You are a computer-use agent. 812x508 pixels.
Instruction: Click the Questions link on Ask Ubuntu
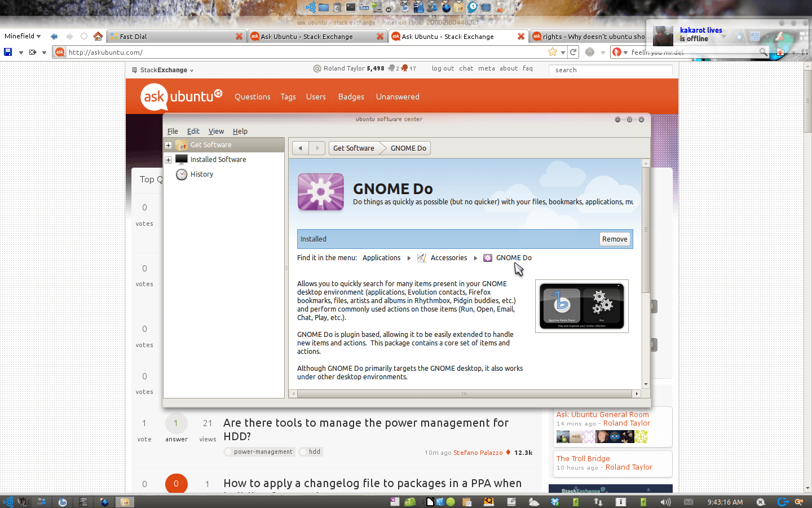pos(252,97)
